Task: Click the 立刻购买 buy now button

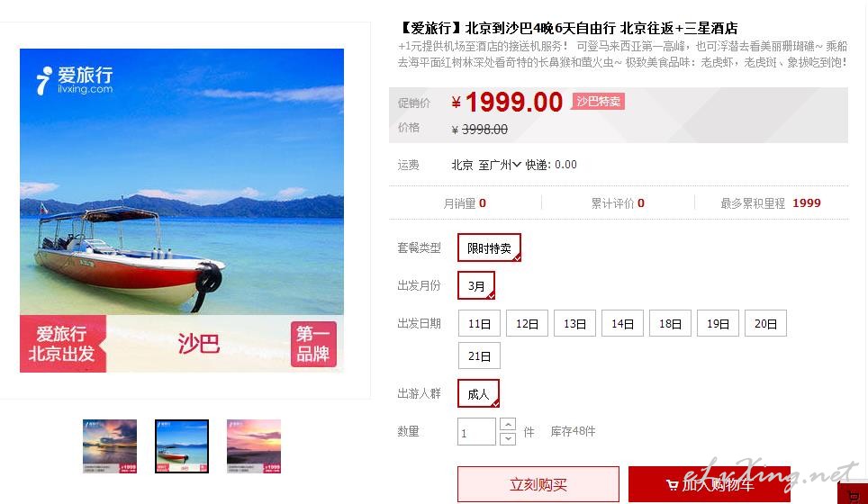Action: (538, 484)
